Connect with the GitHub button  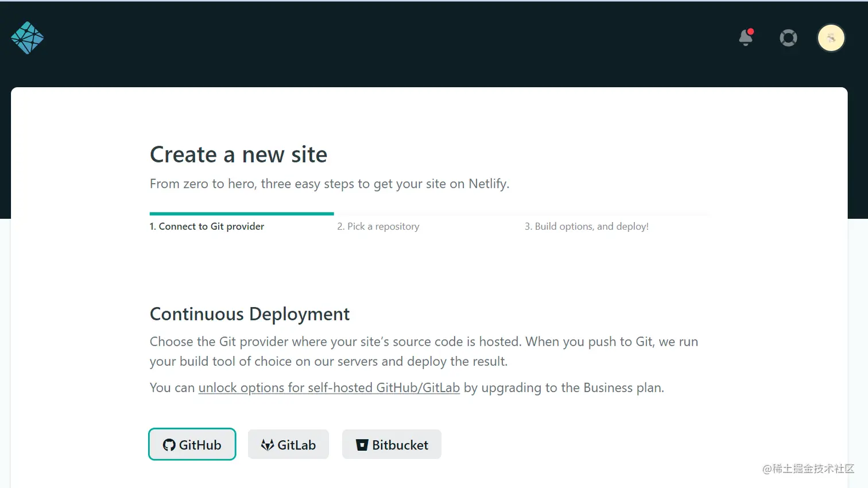(192, 444)
